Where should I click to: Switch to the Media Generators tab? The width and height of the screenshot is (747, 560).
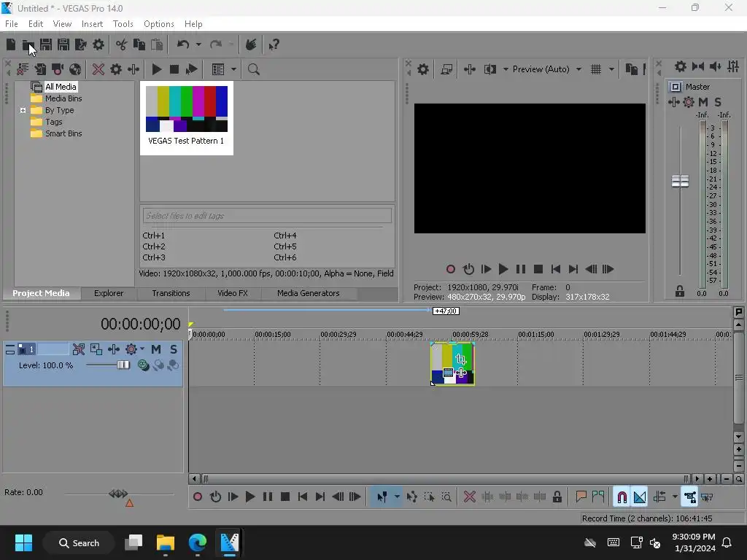coord(309,293)
